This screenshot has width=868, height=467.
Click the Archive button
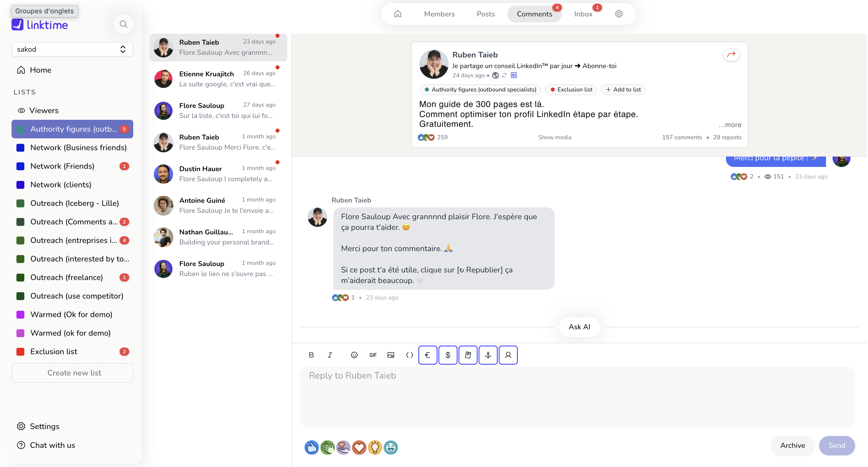pyautogui.click(x=792, y=445)
